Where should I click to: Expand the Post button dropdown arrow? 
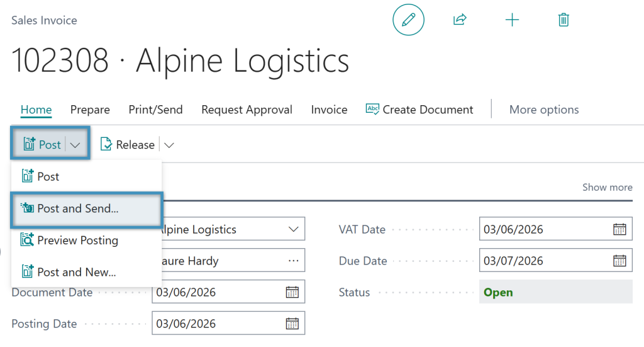[x=75, y=145]
